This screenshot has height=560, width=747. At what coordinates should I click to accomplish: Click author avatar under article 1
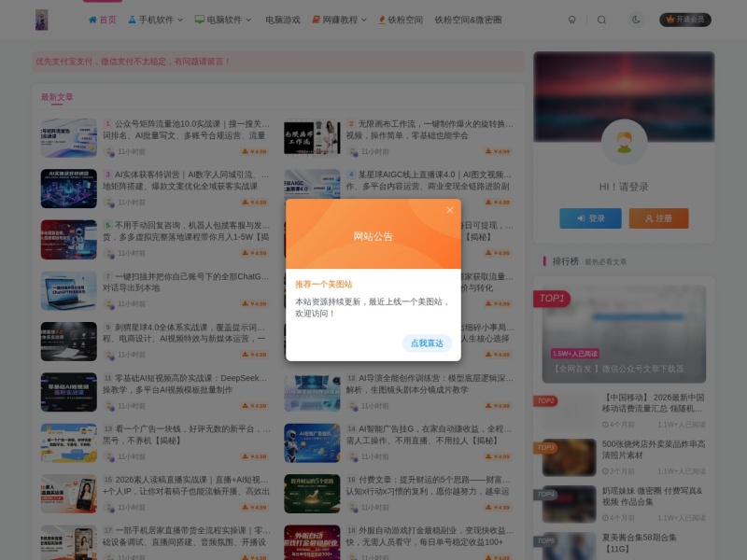109,151
